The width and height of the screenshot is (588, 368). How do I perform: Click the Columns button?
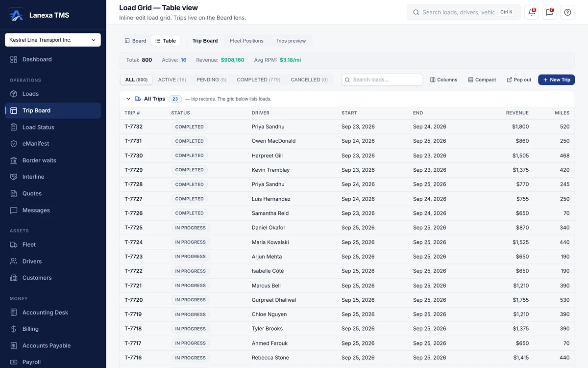click(444, 79)
